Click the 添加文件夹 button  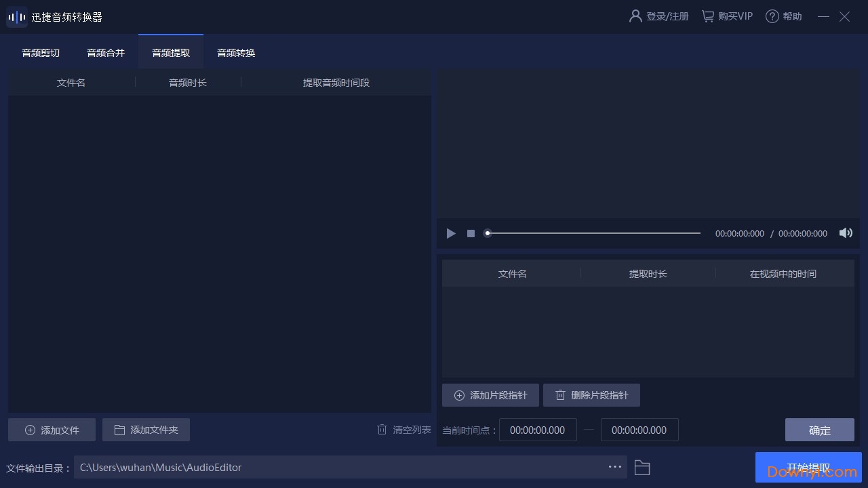click(x=146, y=429)
